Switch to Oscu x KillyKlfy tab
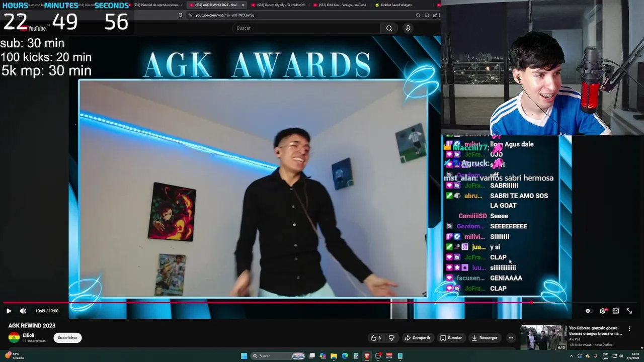This screenshot has width=644, height=362. point(279,5)
